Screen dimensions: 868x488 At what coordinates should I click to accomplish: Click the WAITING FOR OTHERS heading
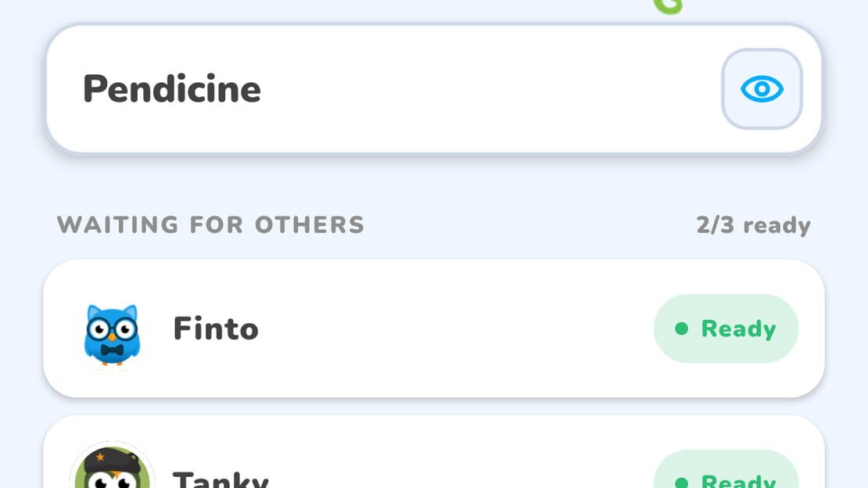click(x=210, y=225)
